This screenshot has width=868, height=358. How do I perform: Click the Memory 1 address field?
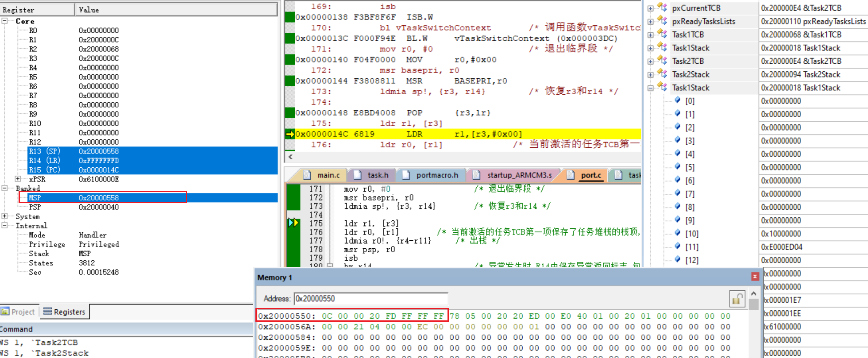pyautogui.click(x=371, y=299)
